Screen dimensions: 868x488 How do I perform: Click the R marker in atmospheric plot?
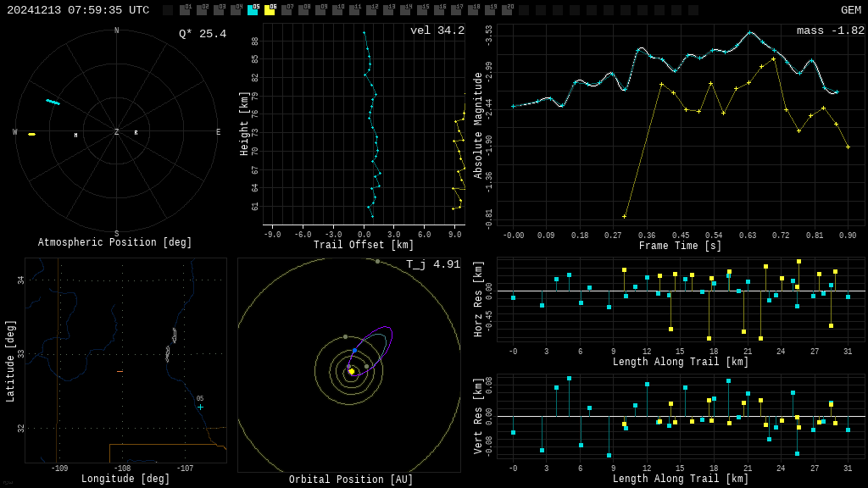pos(136,133)
